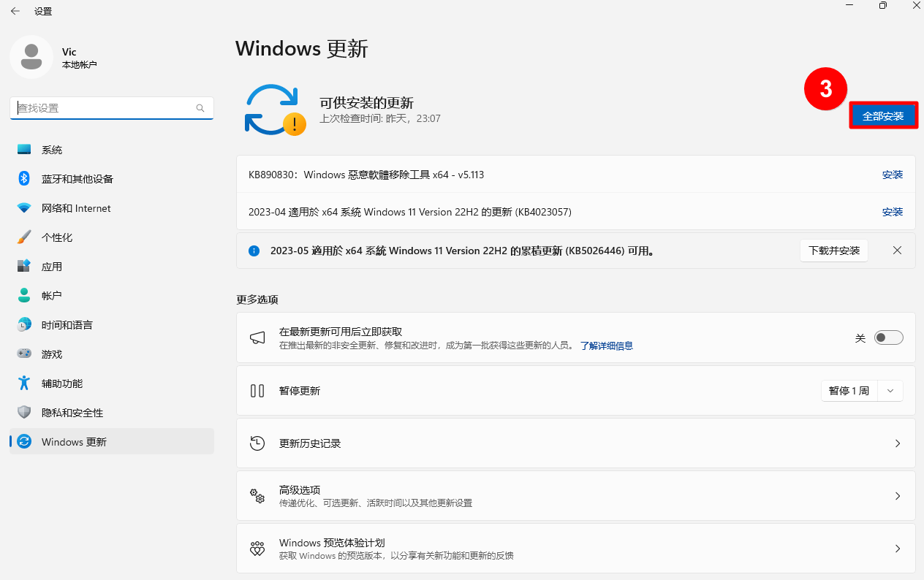Click the Network and Internet Wi-Fi icon

(x=24, y=208)
